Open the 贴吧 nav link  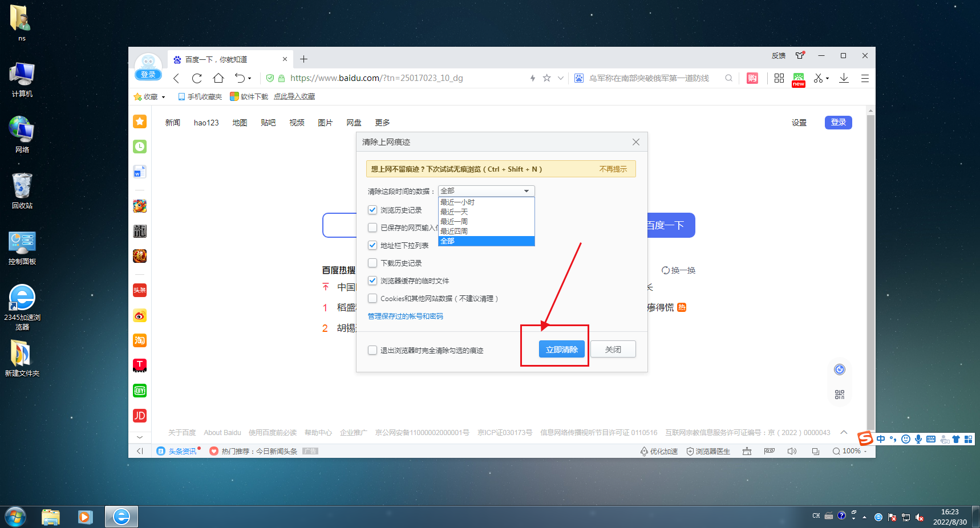coord(268,123)
